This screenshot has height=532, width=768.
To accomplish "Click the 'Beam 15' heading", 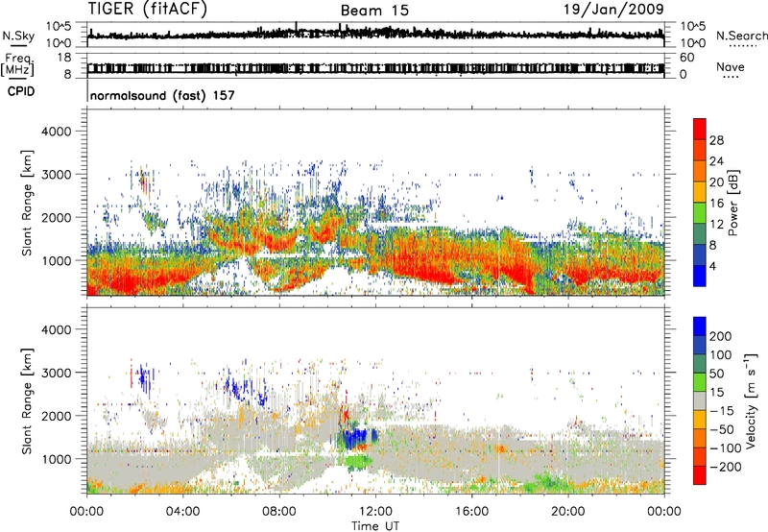I will pyautogui.click(x=374, y=11).
